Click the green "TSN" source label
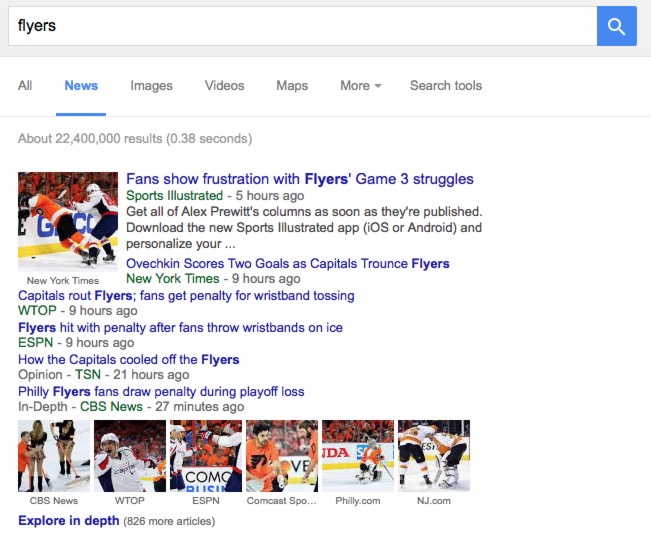The width and height of the screenshot is (651, 538). coord(88,374)
